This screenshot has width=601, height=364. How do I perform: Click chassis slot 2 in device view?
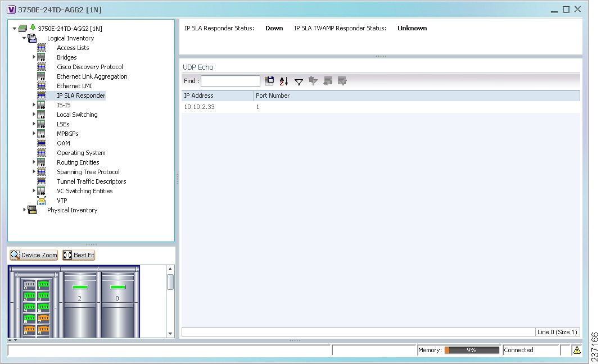pos(80,304)
